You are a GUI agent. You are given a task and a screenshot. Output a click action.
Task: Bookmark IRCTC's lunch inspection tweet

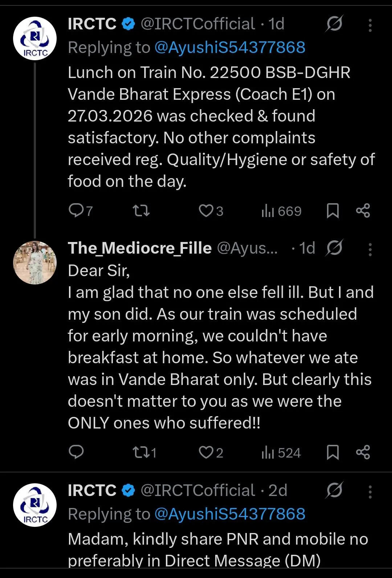tap(332, 210)
